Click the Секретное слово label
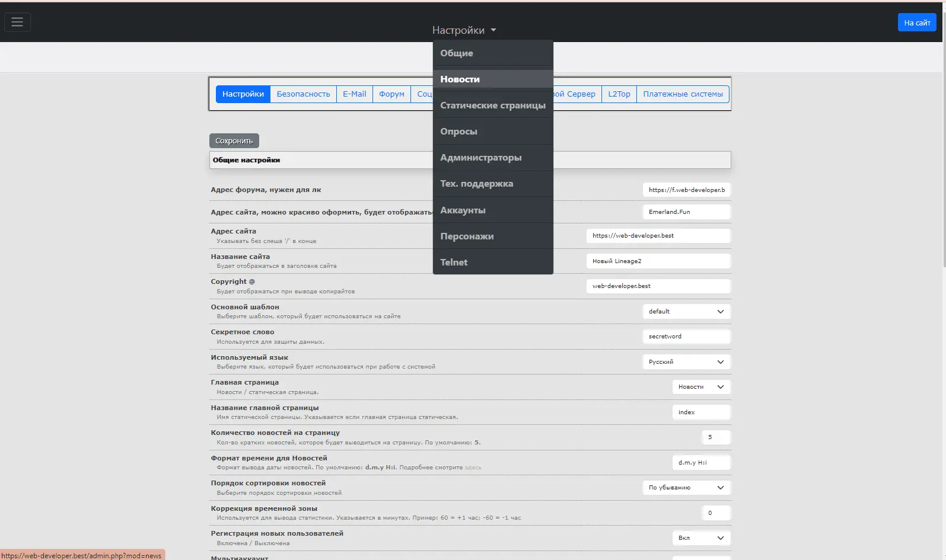Screen dimensions: 946x560 (243, 332)
